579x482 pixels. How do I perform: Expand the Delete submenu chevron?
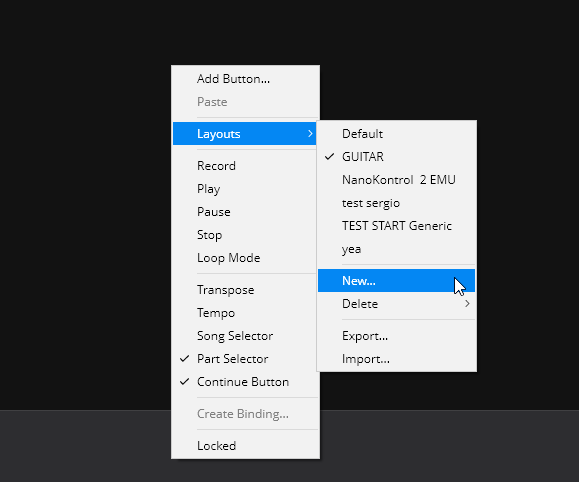tap(467, 304)
